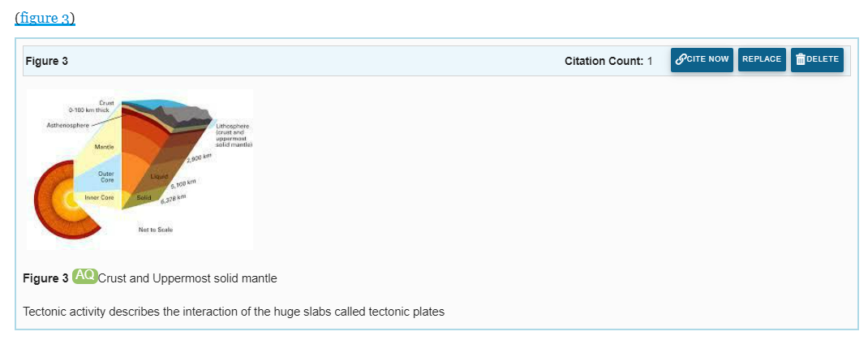The width and height of the screenshot is (868, 353).
Task: Click the tectonic activity description text
Action: coord(234,312)
